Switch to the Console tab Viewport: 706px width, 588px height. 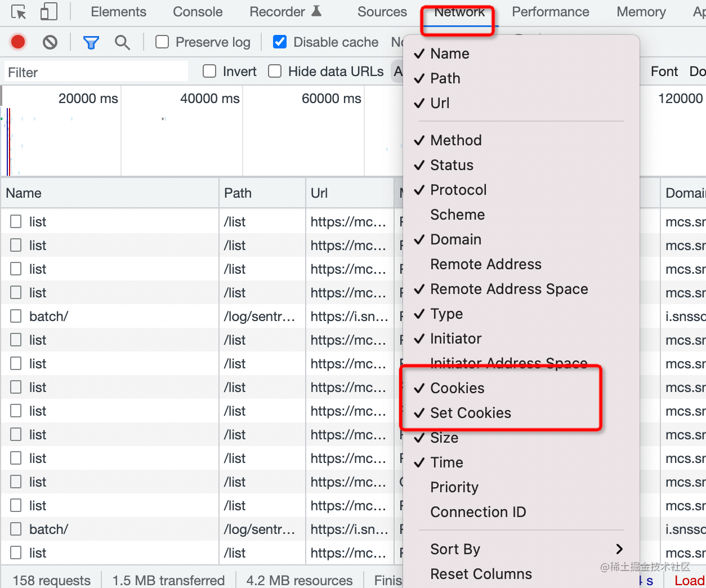pyautogui.click(x=198, y=12)
